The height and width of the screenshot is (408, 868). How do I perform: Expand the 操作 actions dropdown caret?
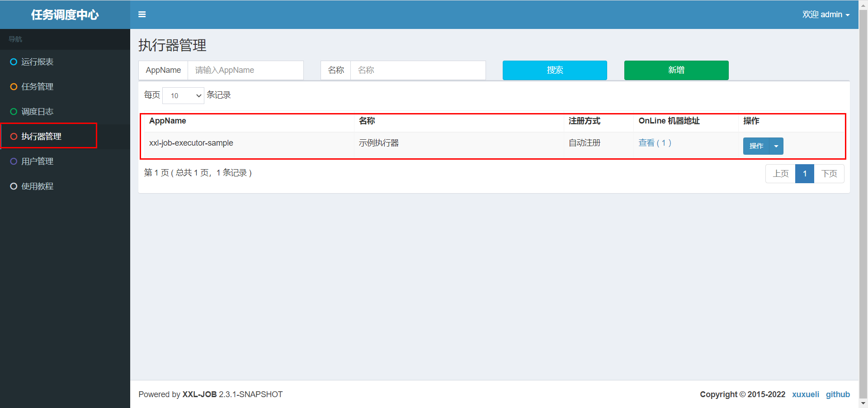776,146
